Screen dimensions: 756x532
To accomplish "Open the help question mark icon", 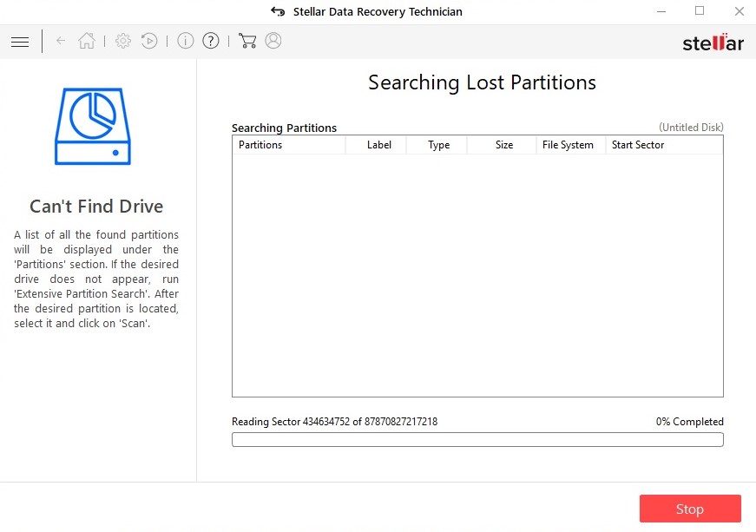I will pyautogui.click(x=211, y=41).
